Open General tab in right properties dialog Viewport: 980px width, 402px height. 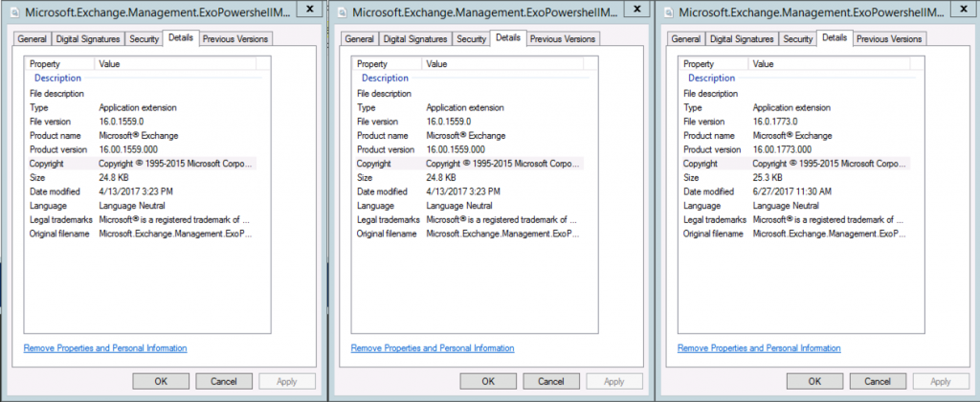point(685,38)
